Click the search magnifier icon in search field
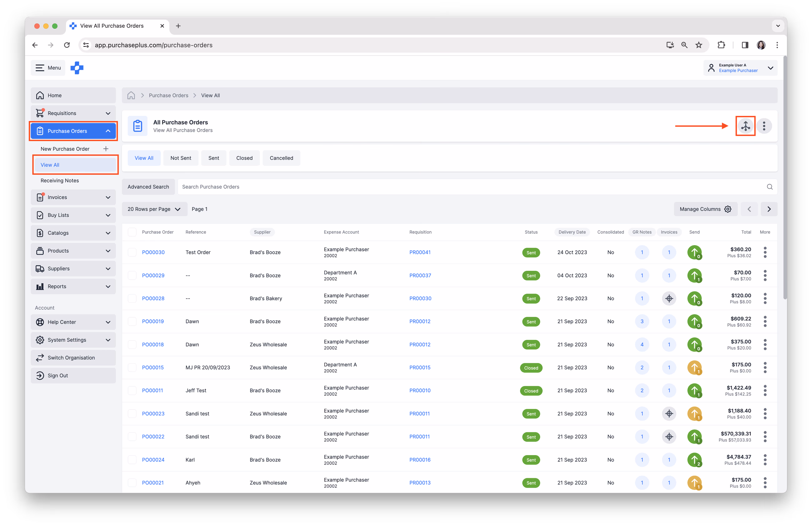Viewport: 812px width, 526px height. pyautogui.click(x=770, y=186)
